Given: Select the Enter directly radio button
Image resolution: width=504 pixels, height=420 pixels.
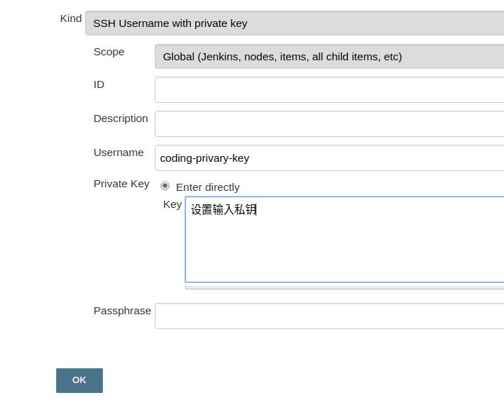Looking at the screenshot, I should coord(165,186).
